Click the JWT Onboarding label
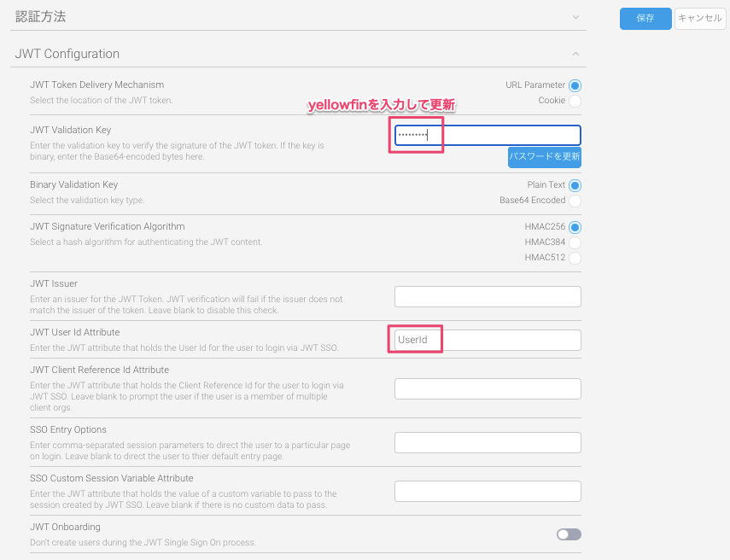The image size is (730, 560). [x=65, y=527]
